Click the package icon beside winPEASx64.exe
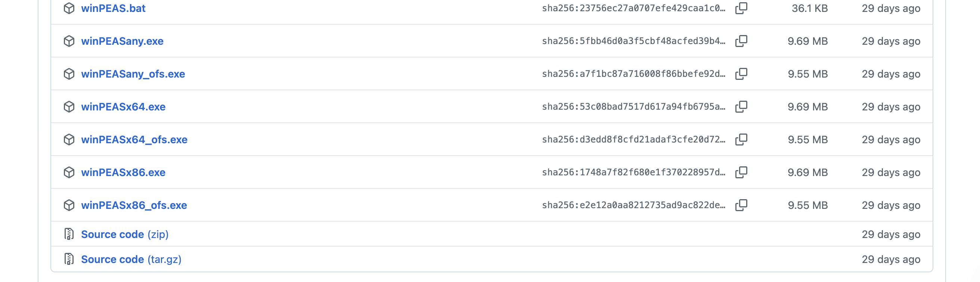The width and height of the screenshot is (980, 282). [69, 107]
